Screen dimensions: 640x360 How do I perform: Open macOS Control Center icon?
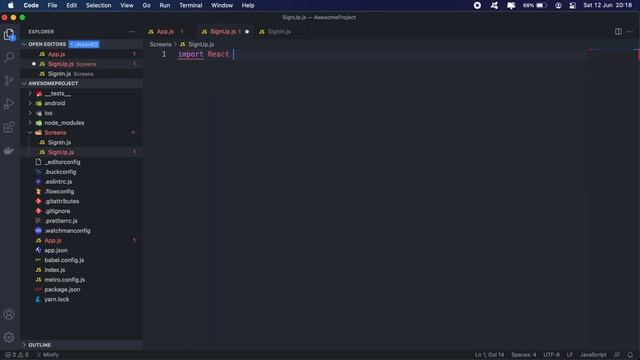click(x=572, y=5)
